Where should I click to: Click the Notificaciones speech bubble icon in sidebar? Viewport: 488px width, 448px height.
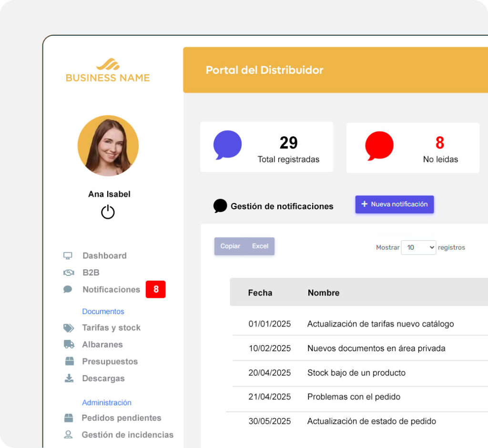tap(68, 289)
